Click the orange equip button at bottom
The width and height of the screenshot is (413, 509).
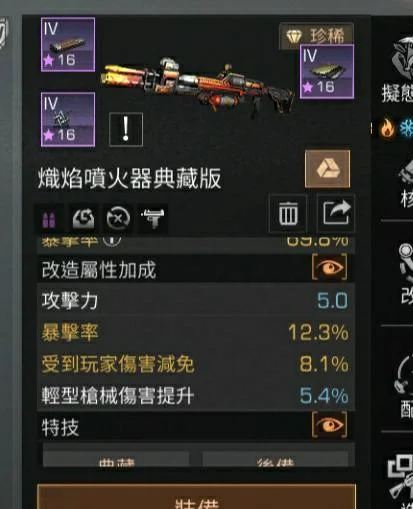[197, 497]
